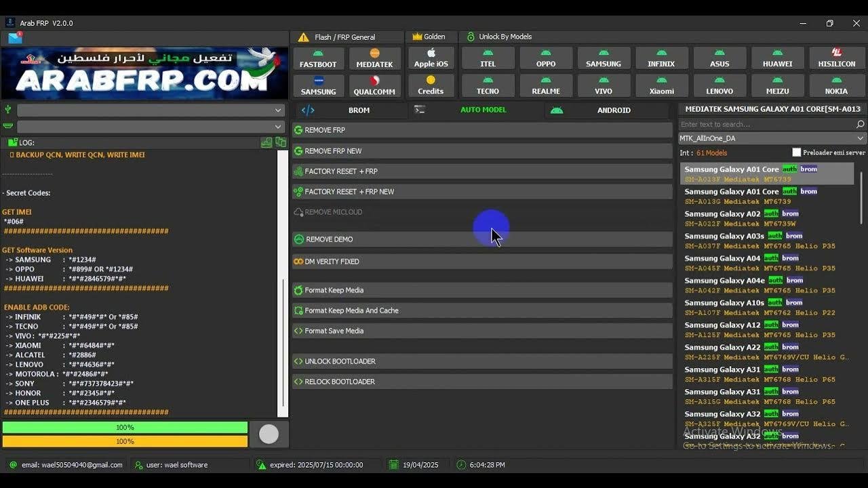The width and height of the screenshot is (868, 488).
Task: Open the MTK_AllInOne_DA dropdown
Action: (772, 138)
